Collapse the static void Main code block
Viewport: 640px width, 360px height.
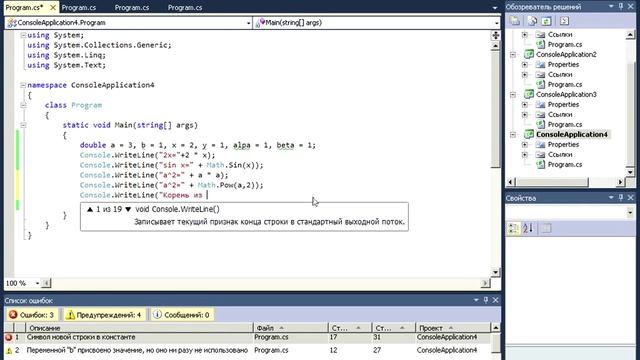[23, 125]
